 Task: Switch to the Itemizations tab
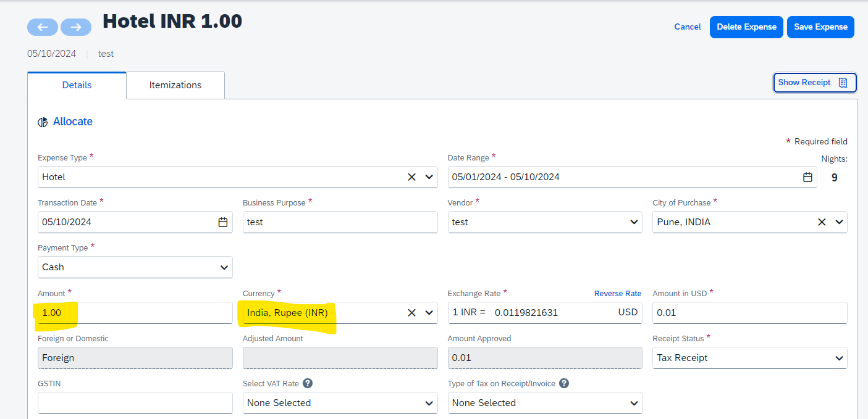pos(175,85)
